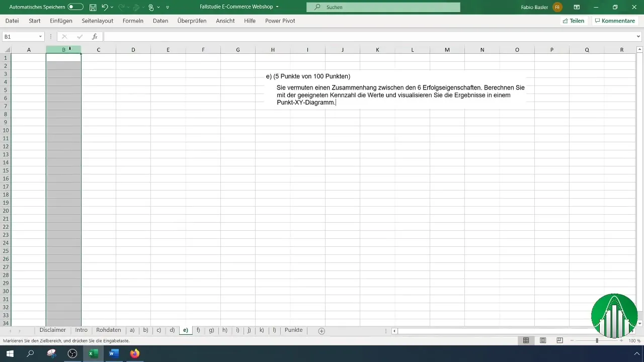Click the Save disk icon

click(x=93, y=7)
